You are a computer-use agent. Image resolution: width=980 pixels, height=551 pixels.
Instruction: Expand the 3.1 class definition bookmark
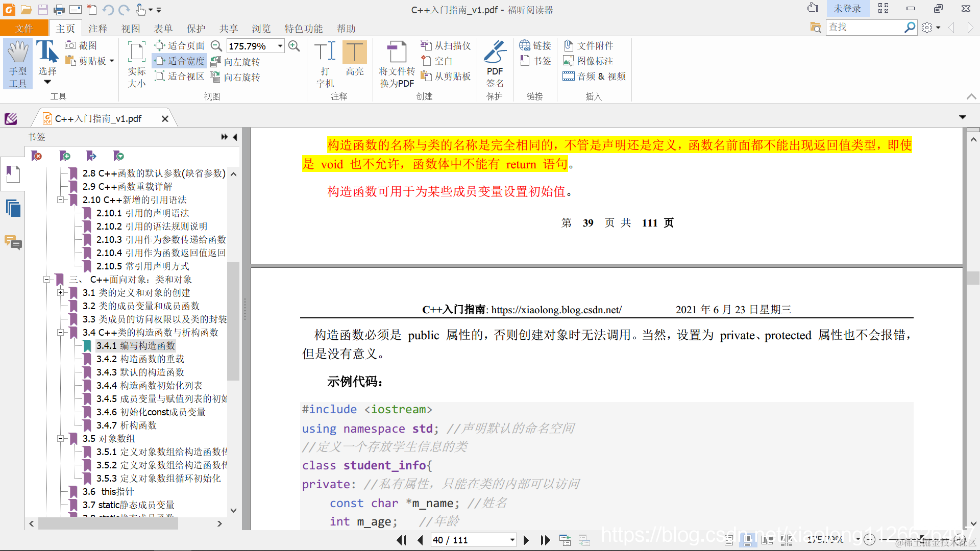60,293
